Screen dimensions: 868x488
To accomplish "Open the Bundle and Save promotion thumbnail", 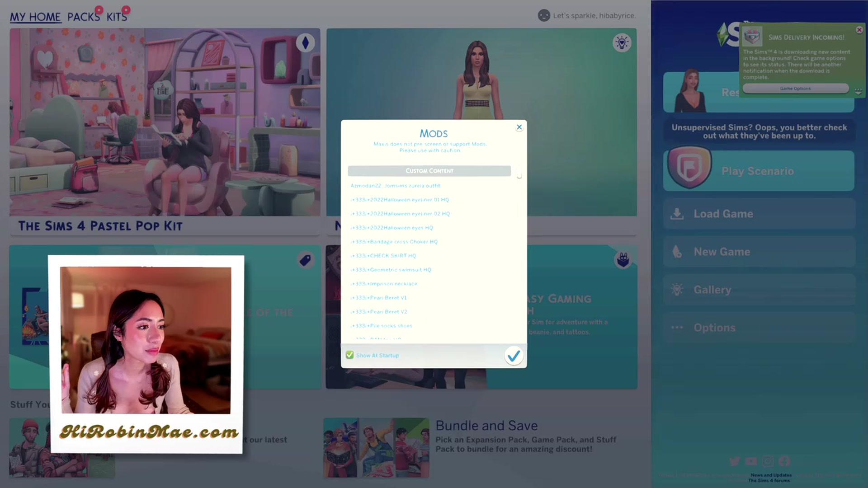I will pos(376,447).
